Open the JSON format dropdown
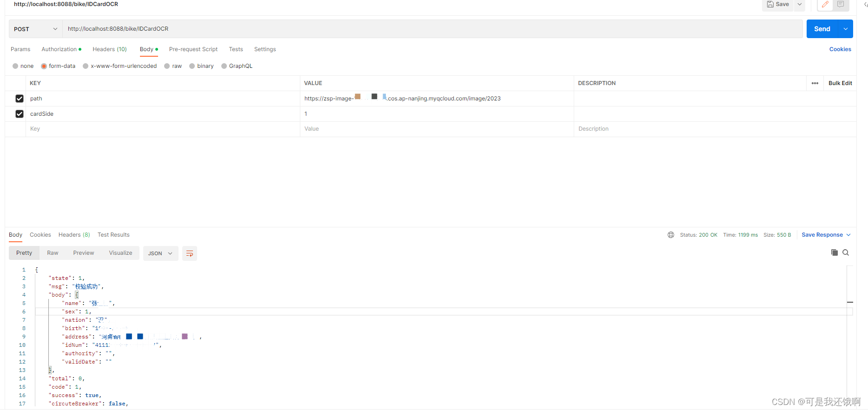Viewport: 868px width, 411px height. (x=160, y=253)
